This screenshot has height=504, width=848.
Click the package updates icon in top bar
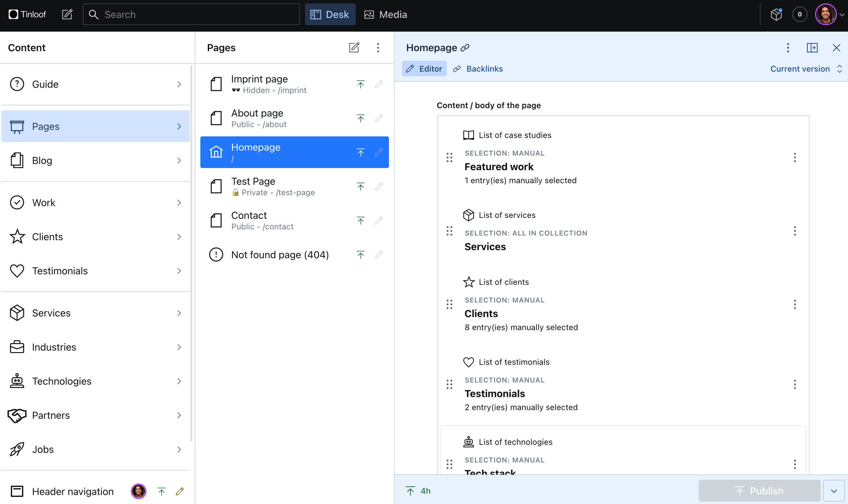coord(776,14)
